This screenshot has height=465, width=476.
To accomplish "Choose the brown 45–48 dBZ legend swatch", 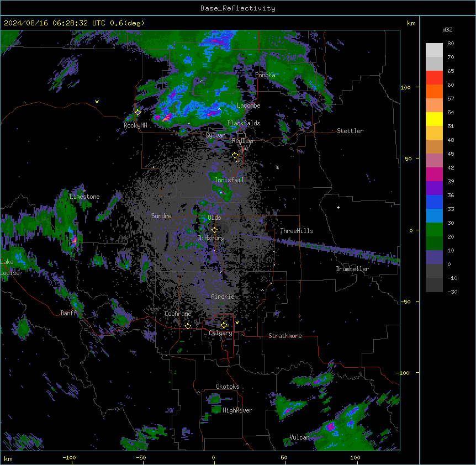I will tap(434, 146).
